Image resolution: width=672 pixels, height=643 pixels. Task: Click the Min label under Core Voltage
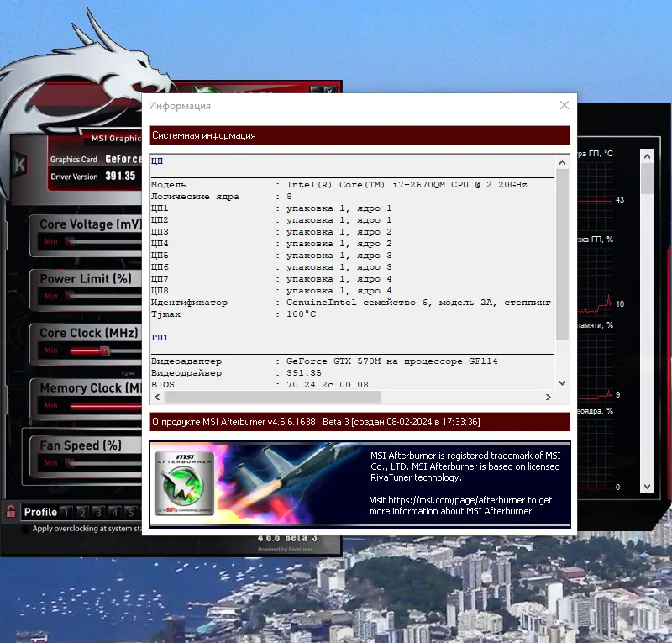50,241
